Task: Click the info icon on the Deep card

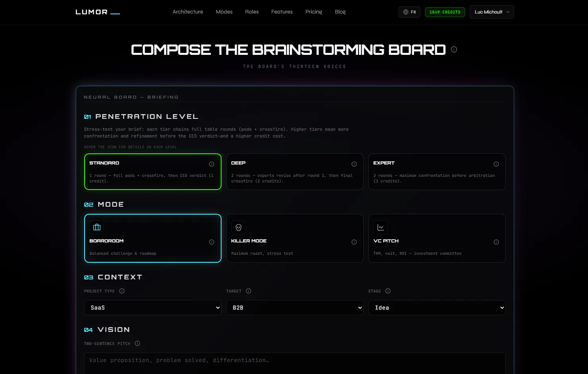Action: (354, 164)
